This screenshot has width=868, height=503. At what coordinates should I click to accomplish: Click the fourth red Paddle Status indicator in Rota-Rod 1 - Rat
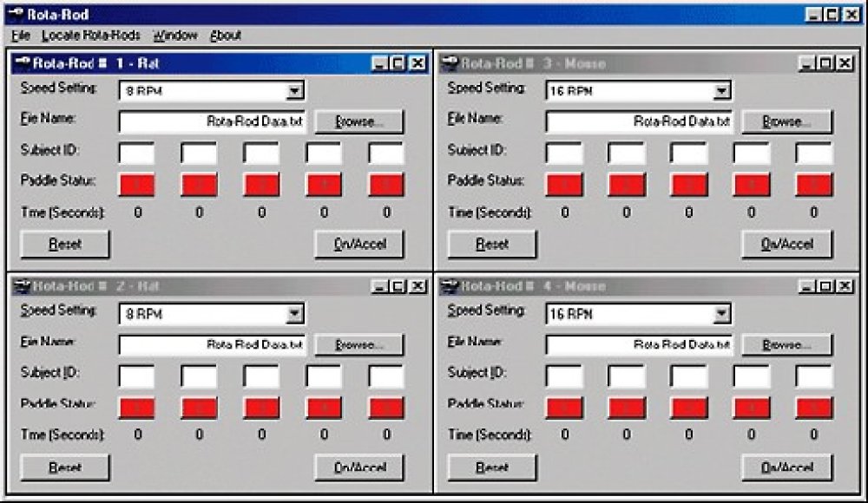point(324,184)
